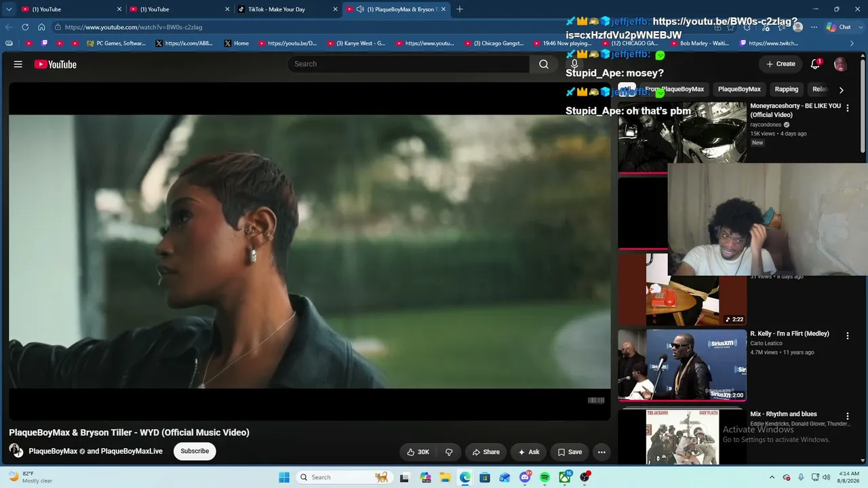This screenshot has width=868, height=488.
Task: Open options for Mix - Rhythm and blues
Action: point(847,416)
